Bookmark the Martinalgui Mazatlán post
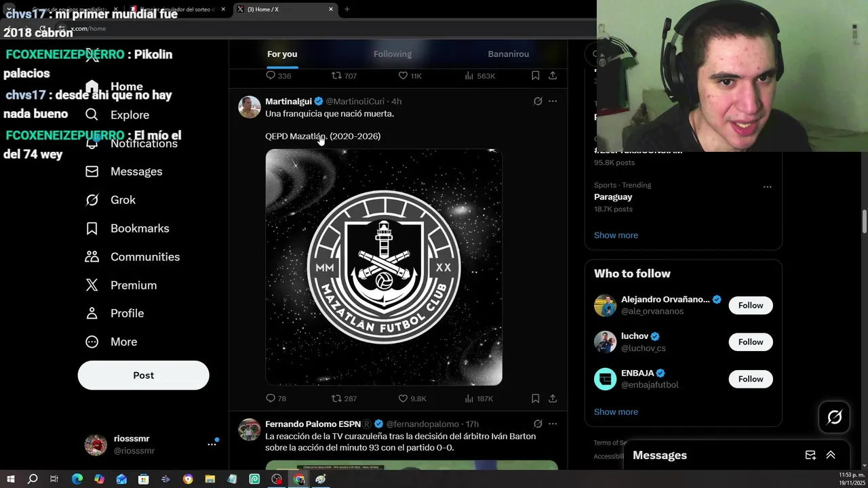 (535, 399)
